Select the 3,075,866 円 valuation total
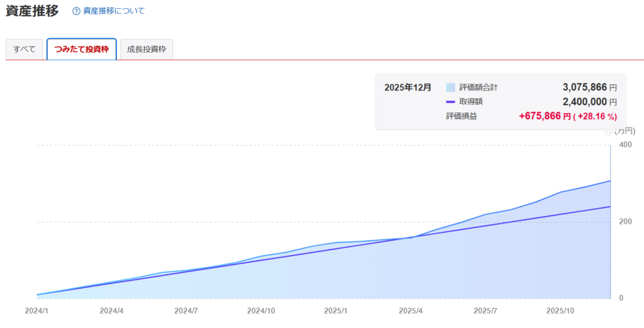Screen dimensions: 644x328 pos(589,87)
